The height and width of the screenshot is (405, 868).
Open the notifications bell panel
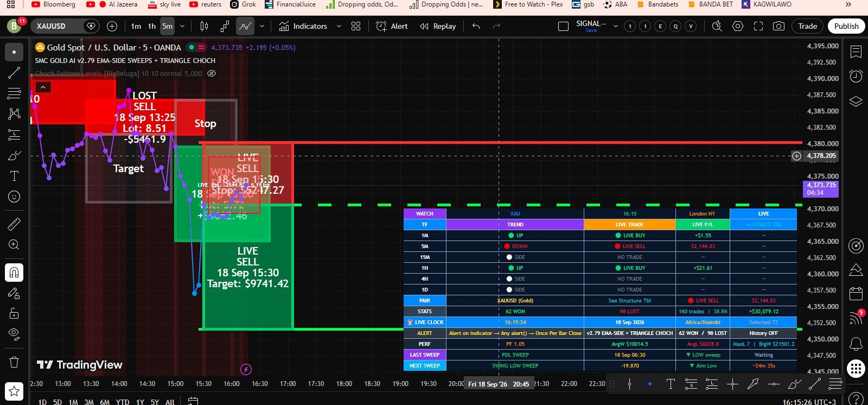tap(856, 344)
